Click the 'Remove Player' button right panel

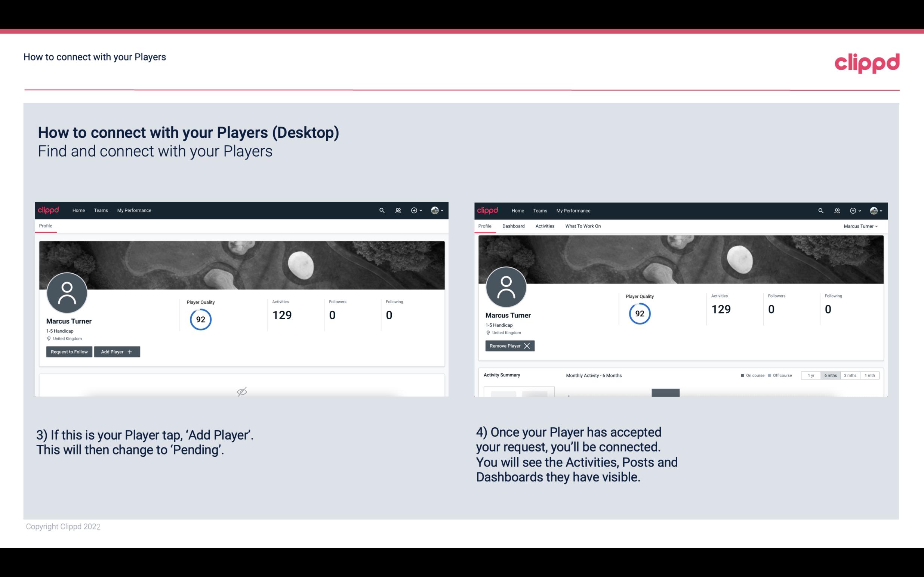point(509,346)
